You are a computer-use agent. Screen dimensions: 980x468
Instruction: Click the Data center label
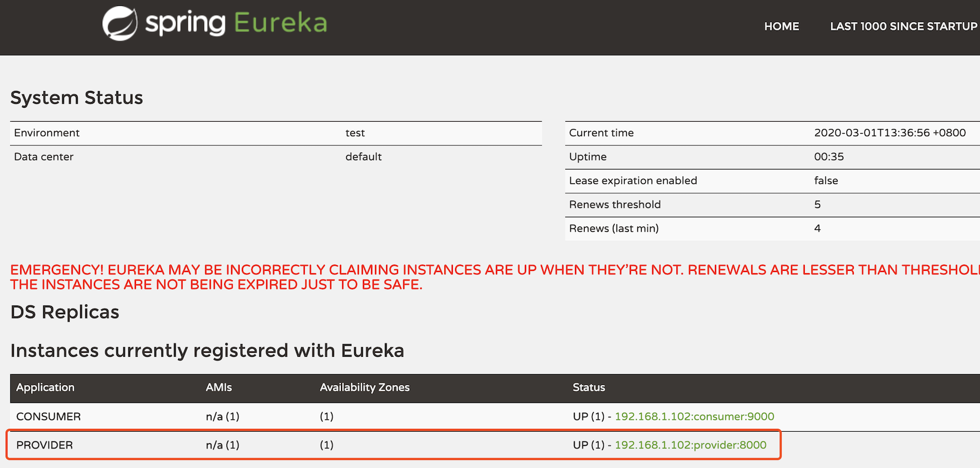coord(44,157)
